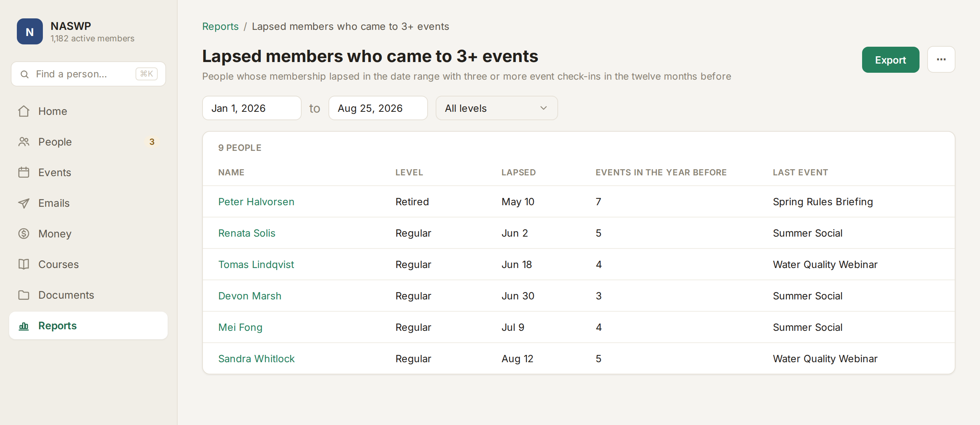Click the Events calendar icon
980x425 pixels.
tap(24, 172)
